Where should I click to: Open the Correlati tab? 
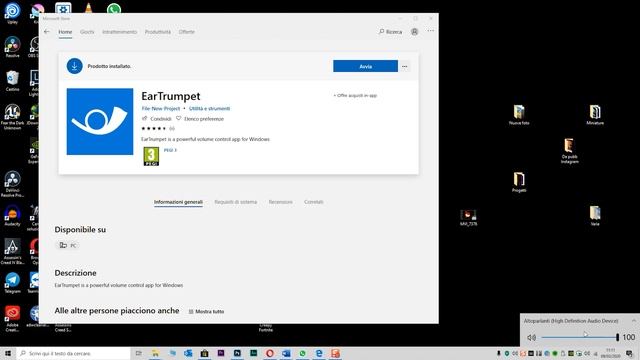tap(313, 202)
